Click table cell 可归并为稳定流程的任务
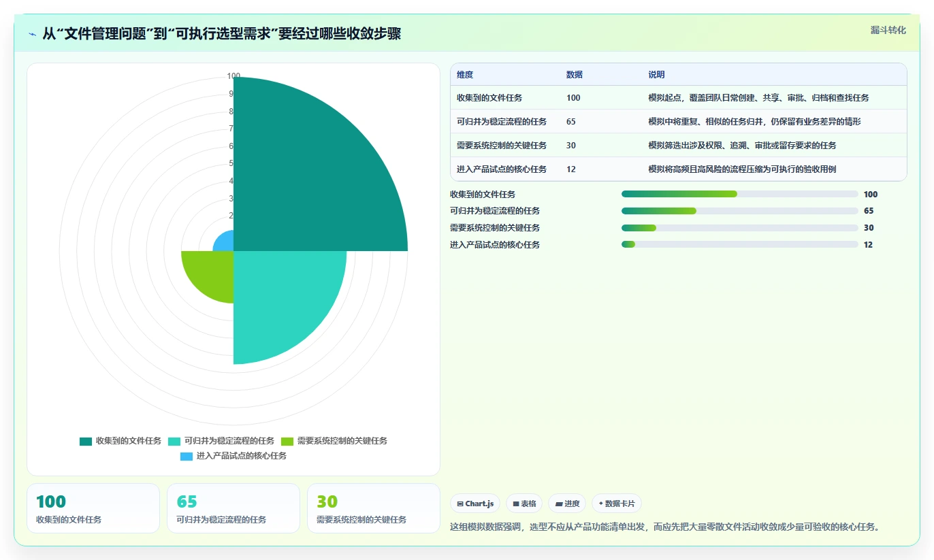The width and height of the screenshot is (934, 560). [x=502, y=122]
